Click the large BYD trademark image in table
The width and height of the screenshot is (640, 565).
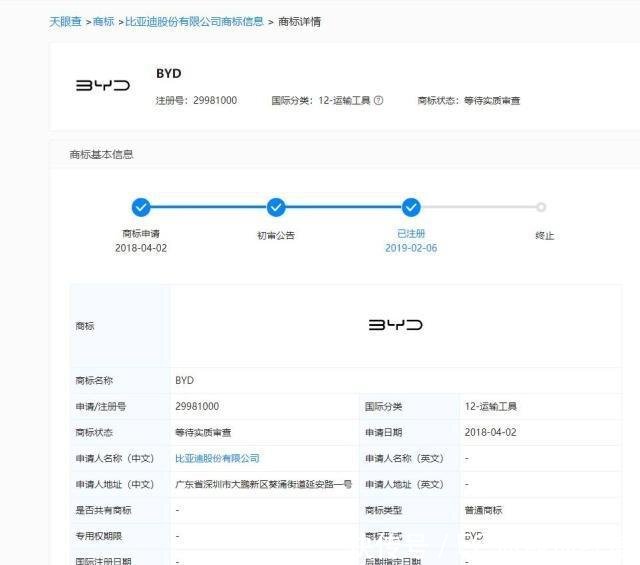(396, 325)
